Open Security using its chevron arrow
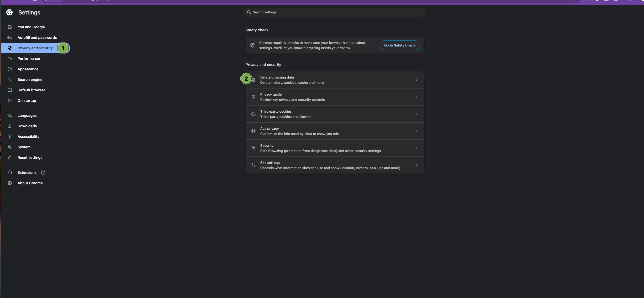Image resolution: width=644 pixels, height=298 pixels. tap(417, 148)
